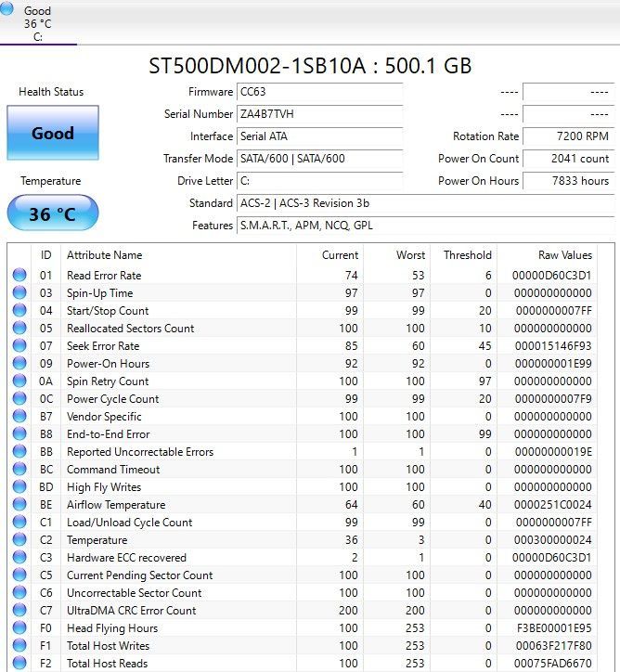
Task: Click the status orb for UltraDMA CRC Error Count
Action: (19, 610)
